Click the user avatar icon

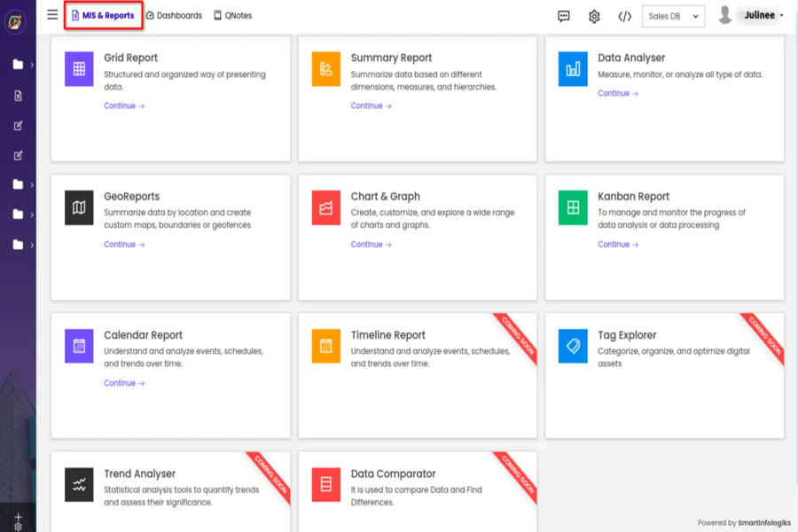coord(725,15)
